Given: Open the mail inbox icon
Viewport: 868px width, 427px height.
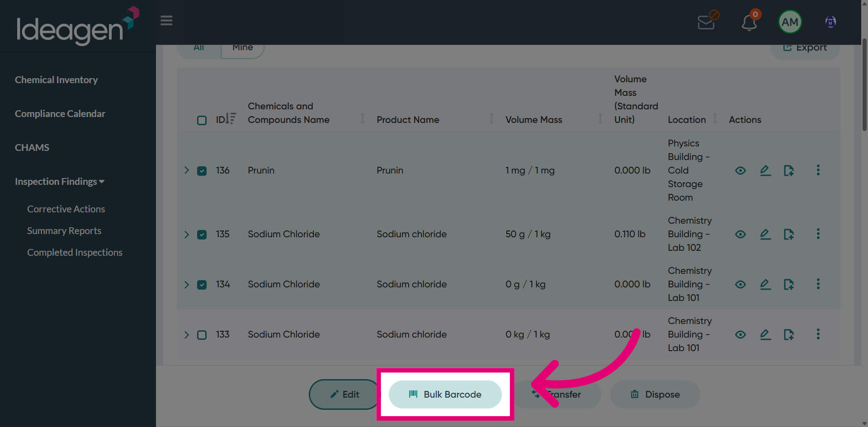Looking at the screenshot, I should [x=708, y=20].
